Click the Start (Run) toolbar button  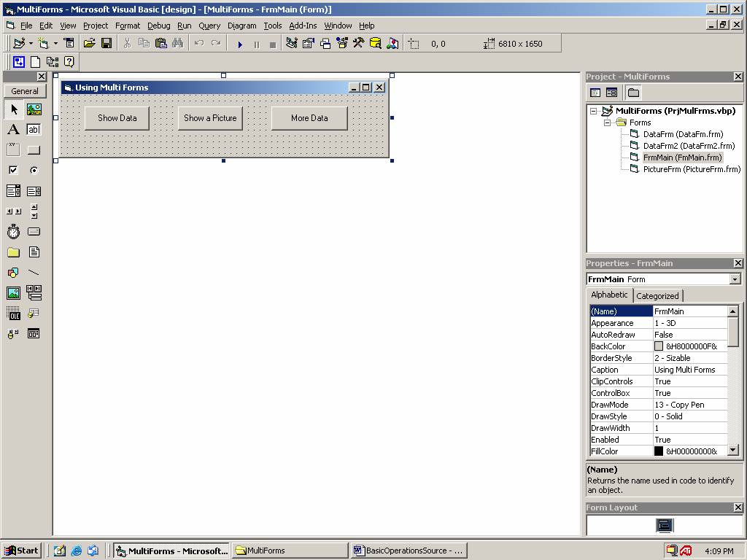(240, 44)
